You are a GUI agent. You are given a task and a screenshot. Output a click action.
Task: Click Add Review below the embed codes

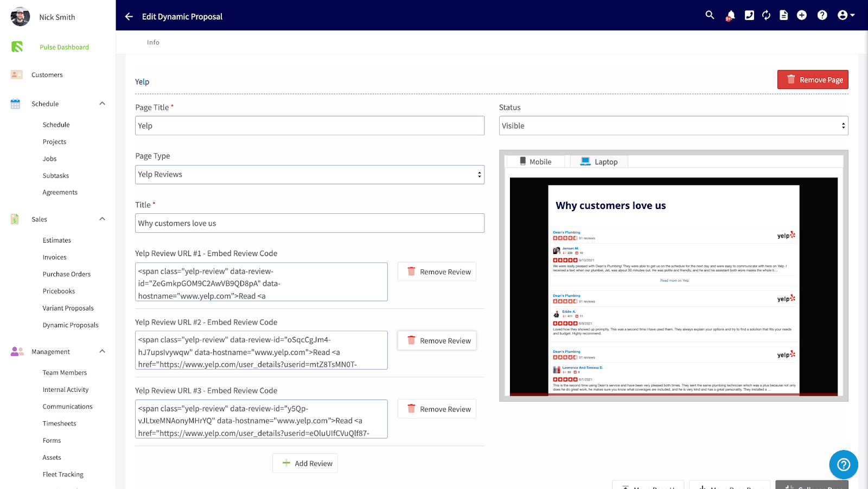point(305,463)
